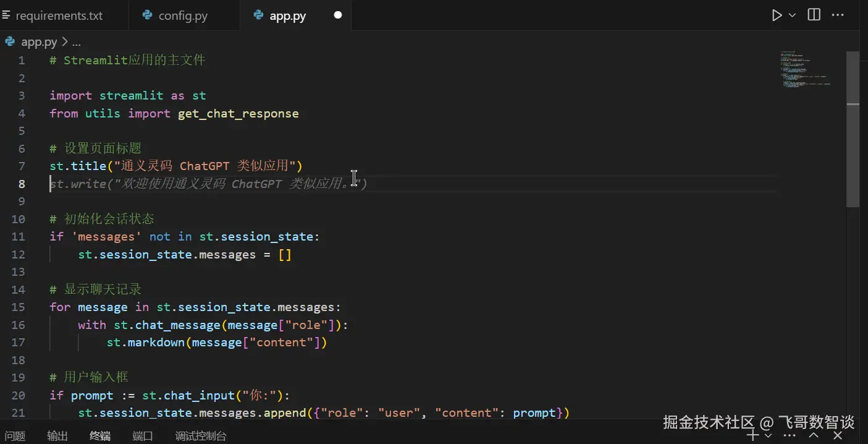Click line number 8 in the gutter
This screenshot has height=444, width=868.
click(22, 184)
